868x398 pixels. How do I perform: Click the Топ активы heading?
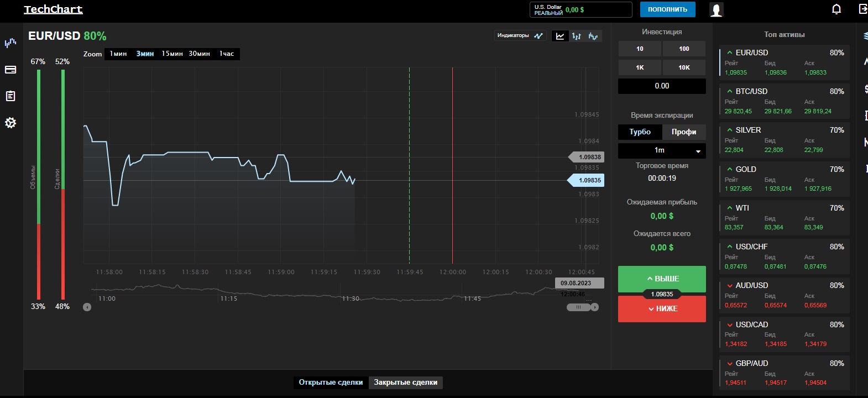pyautogui.click(x=785, y=34)
